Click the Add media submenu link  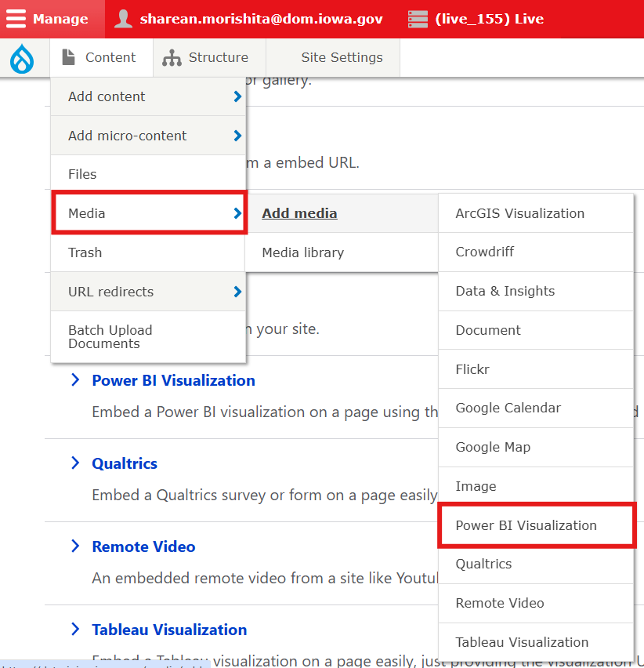(x=299, y=213)
